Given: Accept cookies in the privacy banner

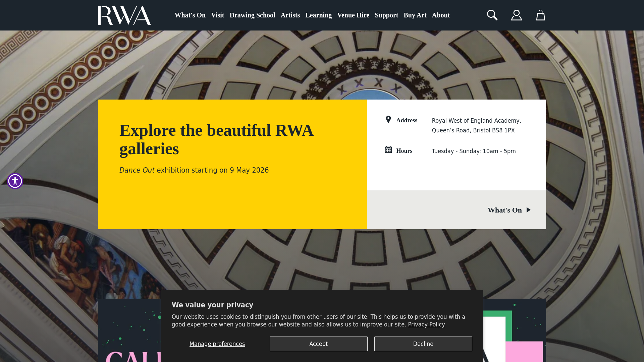Looking at the screenshot, I should click(319, 344).
